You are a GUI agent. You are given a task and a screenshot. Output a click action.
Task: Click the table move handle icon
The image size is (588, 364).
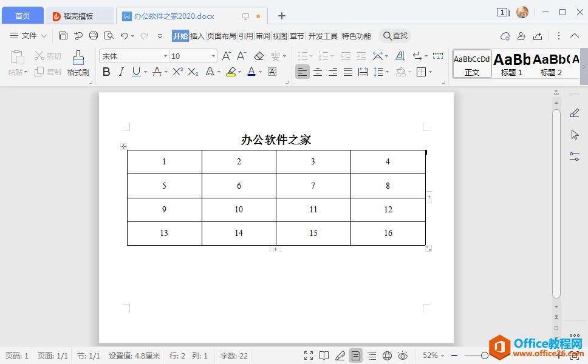[123, 146]
